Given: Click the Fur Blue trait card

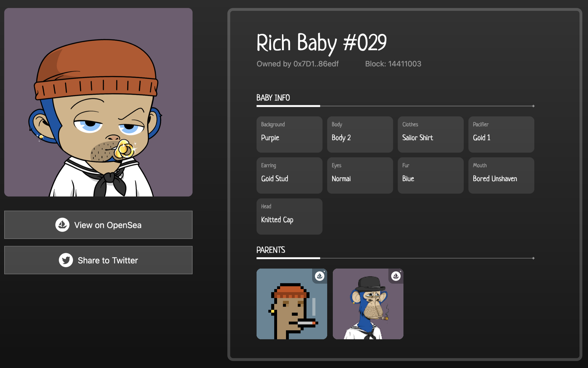Looking at the screenshot, I should tap(430, 175).
